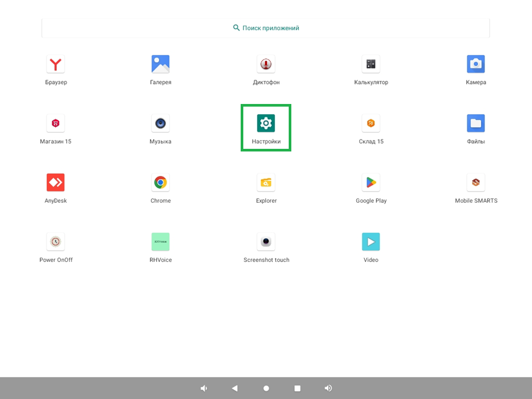Tap the recent apps square button

(297, 388)
